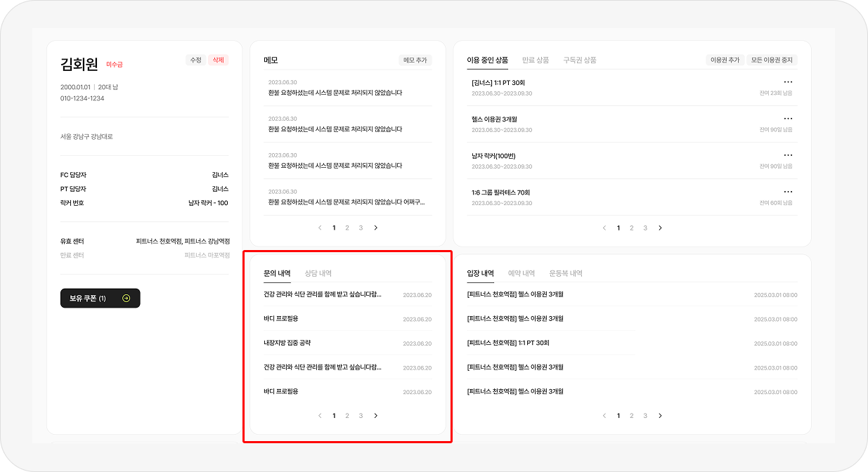Go to previous page in 문의 내역 panel
The image size is (868, 472).
tap(320, 416)
